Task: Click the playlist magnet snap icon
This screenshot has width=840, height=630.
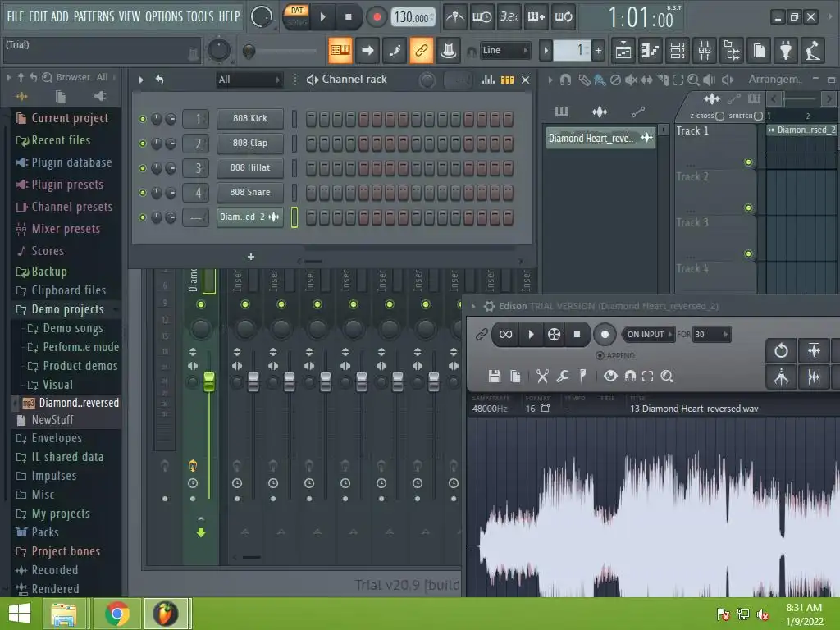Action: tap(565, 80)
